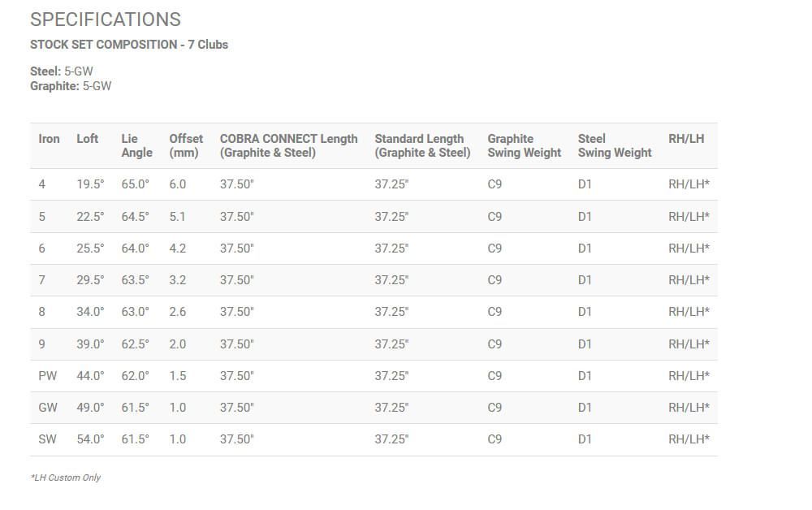The width and height of the screenshot is (812, 510).
Task: Select the 19.5° loft cell for 4 iron
Action: coord(91,184)
